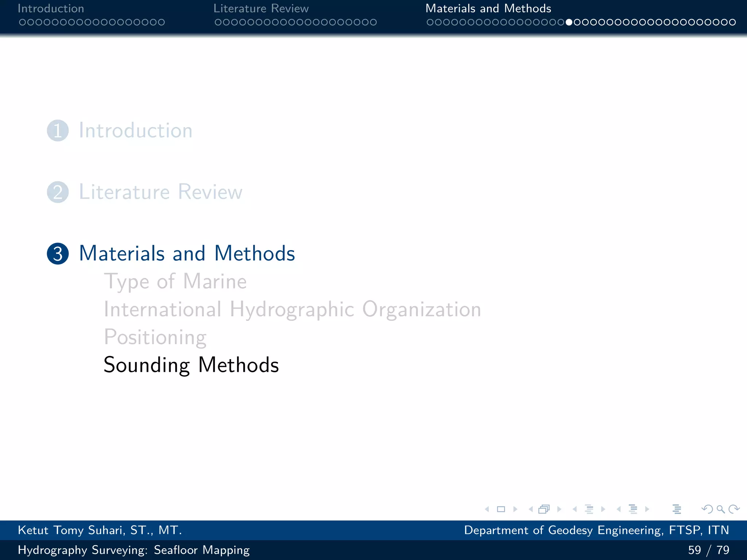Click the page counter 59 / 79
Image resolution: width=747 pixels, height=560 pixels.
(709, 550)
